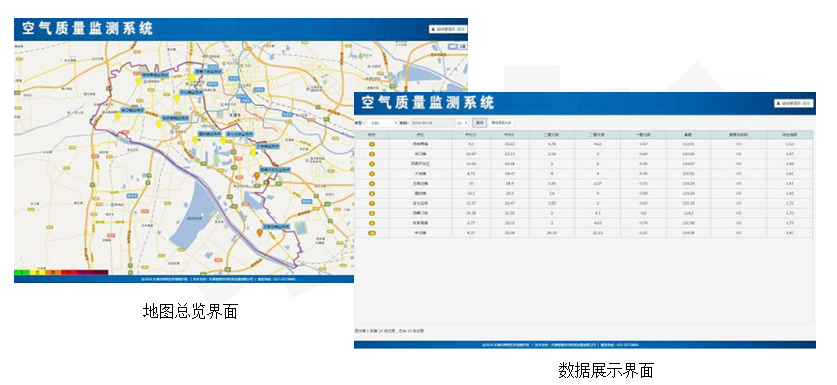Image resolution: width=837 pixels, height=385 pixels.
Task: Toggle standard map view button
Action: pyautogui.click(x=453, y=47)
